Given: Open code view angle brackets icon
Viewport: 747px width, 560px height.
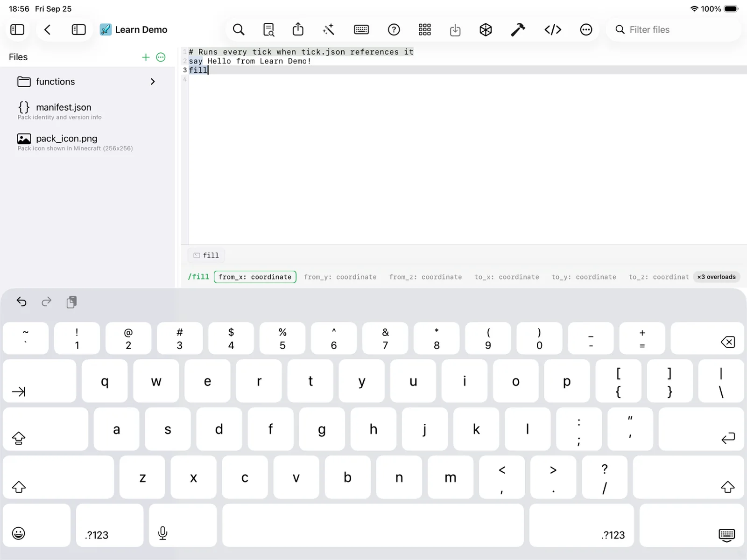Looking at the screenshot, I should (553, 30).
